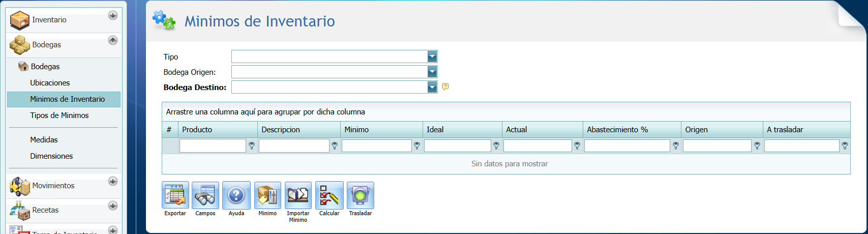Click the Importar Minimo icon
Image resolution: width=868 pixels, height=234 pixels.
click(x=298, y=195)
